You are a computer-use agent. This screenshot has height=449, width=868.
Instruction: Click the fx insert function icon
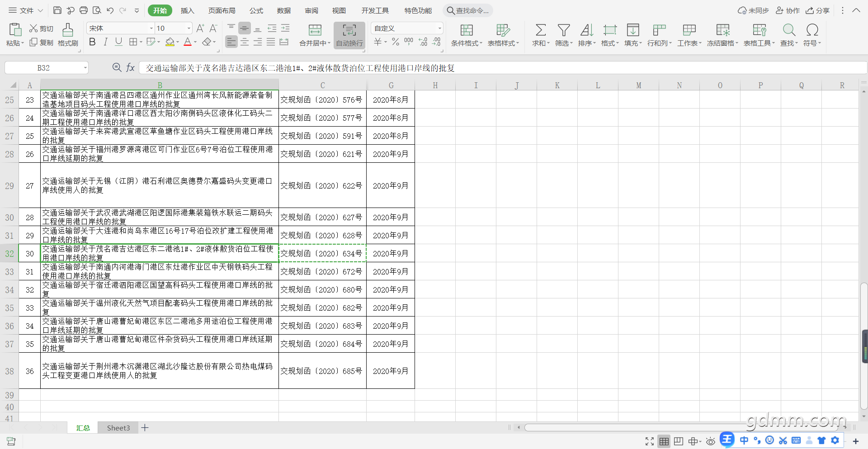[130, 67]
